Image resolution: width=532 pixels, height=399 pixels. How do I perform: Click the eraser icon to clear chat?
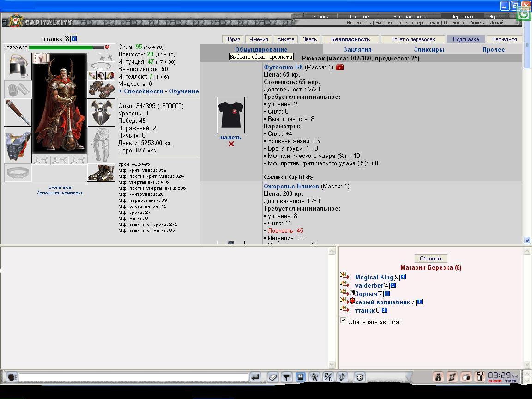pyautogui.click(x=272, y=377)
